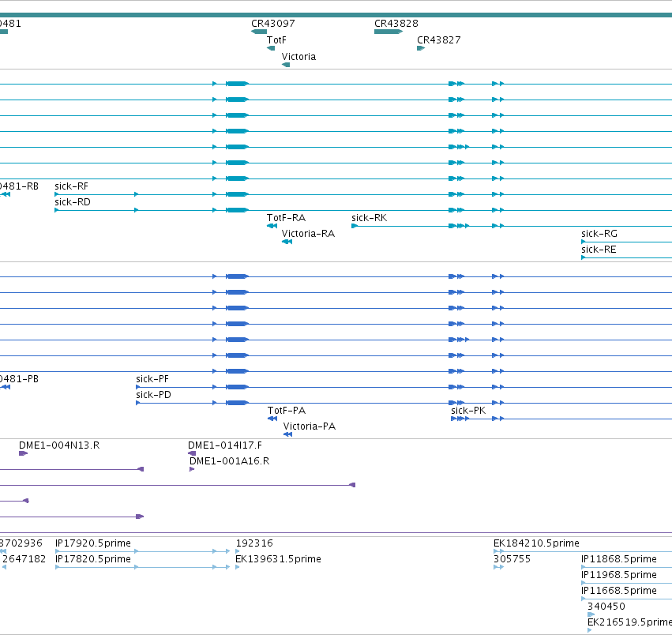Image resolution: width=672 pixels, height=635 pixels.
Task: Select the IP17920.5prime label
Action: pos(93,543)
